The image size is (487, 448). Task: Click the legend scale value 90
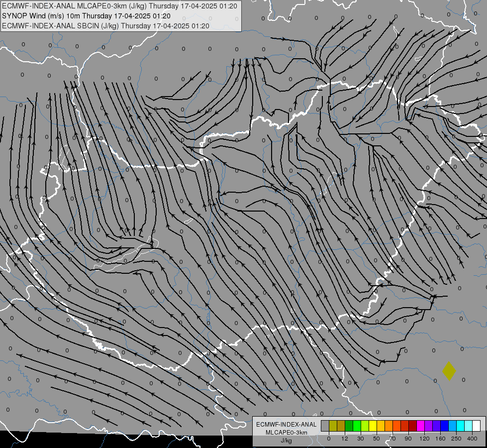coord(408,439)
